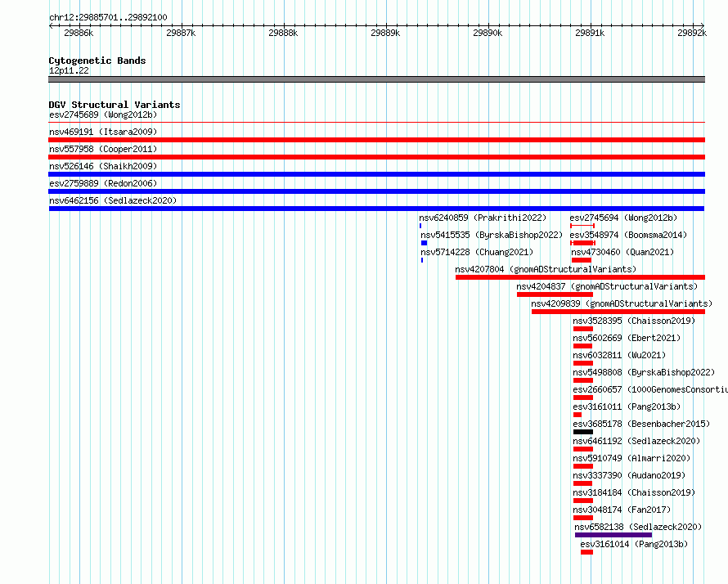Click the 29890k ruler tick label
Image resolution: width=728 pixels, height=584 pixels.
point(488,33)
